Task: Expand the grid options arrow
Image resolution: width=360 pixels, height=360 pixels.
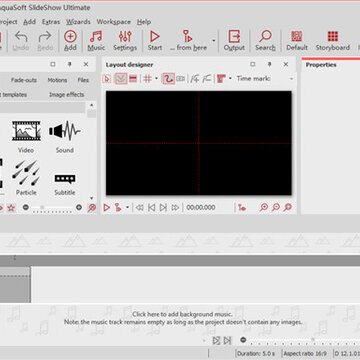Action: click(x=156, y=79)
